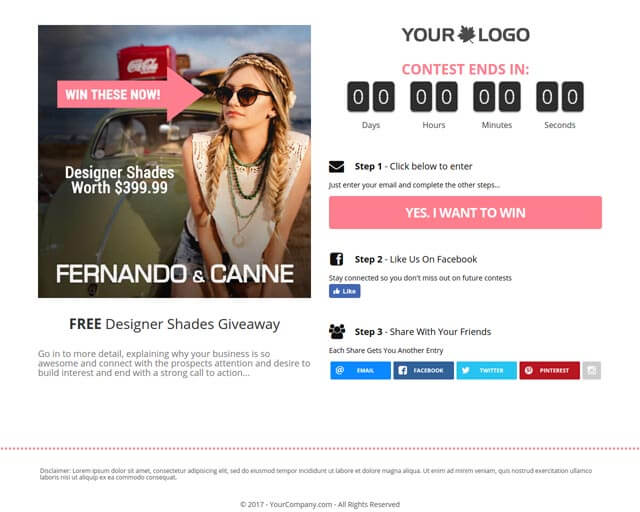Share the contest via Email button
This screenshot has height=512, width=640.
coord(360,370)
